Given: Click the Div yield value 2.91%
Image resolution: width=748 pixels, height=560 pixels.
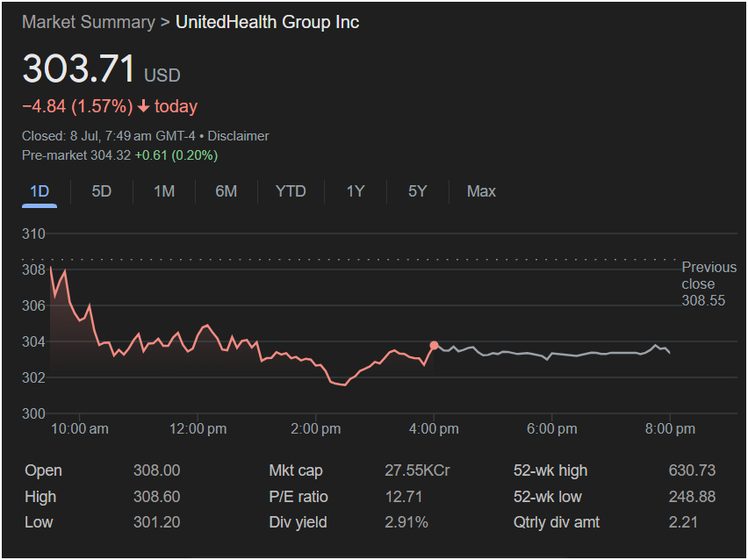Looking at the screenshot, I should (x=406, y=523).
